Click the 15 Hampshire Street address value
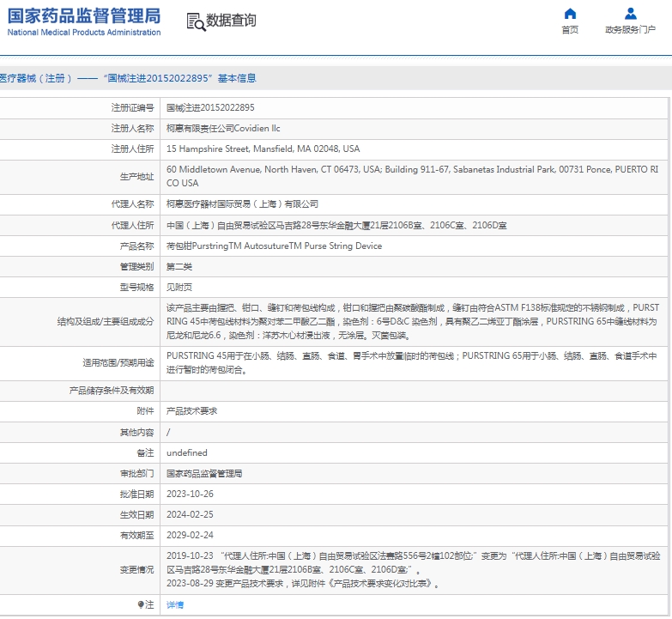 pyautogui.click(x=263, y=149)
